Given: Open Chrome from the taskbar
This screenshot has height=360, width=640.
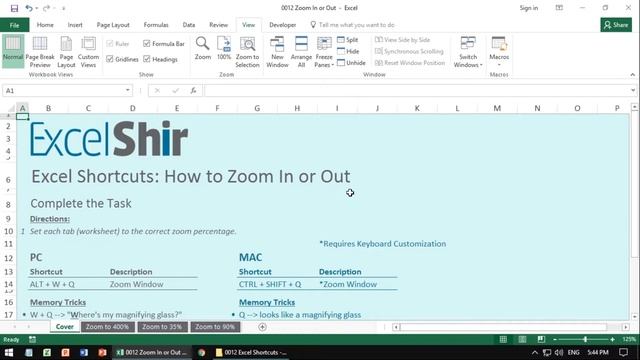Looking at the screenshot, I should pyautogui.click(x=202, y=352).
